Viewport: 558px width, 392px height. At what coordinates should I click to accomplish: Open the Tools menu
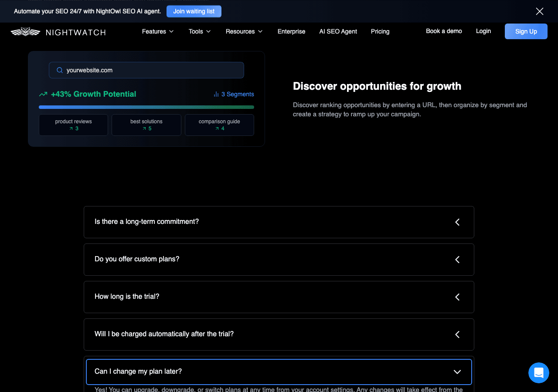coord(200,31)
